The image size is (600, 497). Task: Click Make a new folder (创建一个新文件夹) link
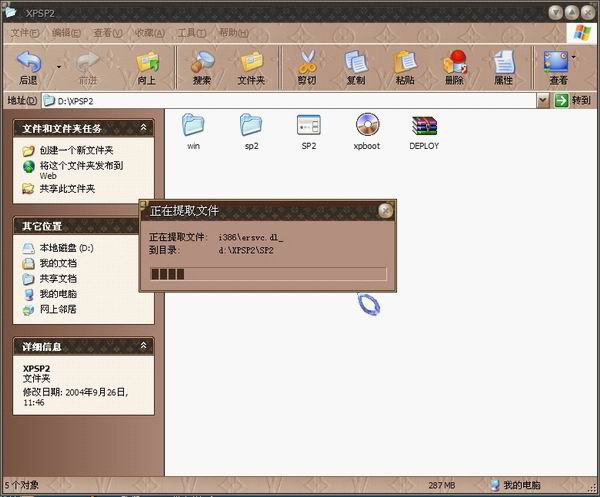[77, 150]
